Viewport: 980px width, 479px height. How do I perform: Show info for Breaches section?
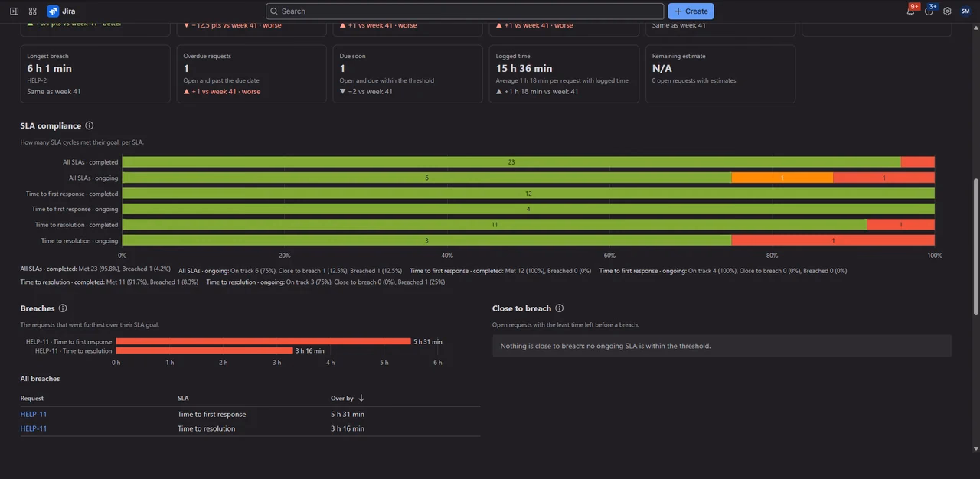[63, 308]
